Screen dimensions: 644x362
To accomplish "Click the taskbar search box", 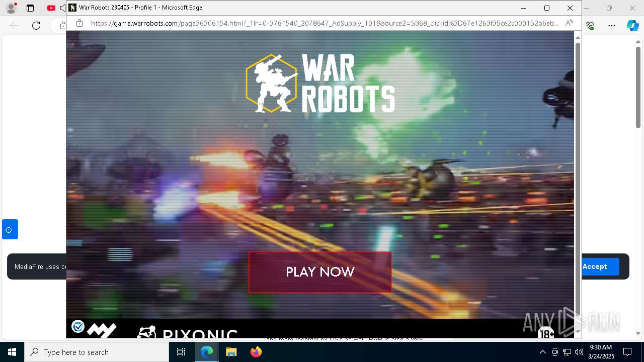I will (97, 352).
